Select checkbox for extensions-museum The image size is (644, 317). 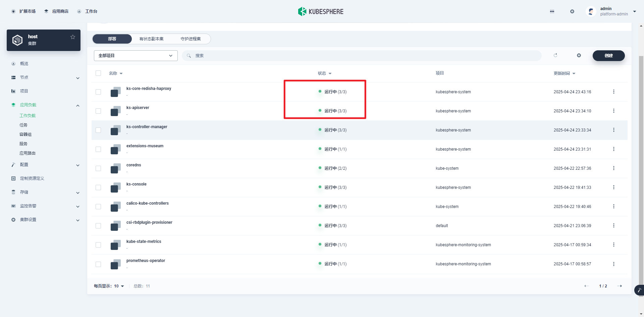pyautogui.click(x=98, y=149)
